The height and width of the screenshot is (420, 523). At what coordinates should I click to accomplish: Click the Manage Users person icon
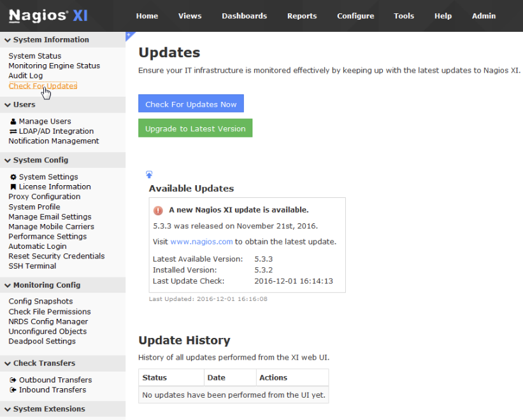point(13,122)
